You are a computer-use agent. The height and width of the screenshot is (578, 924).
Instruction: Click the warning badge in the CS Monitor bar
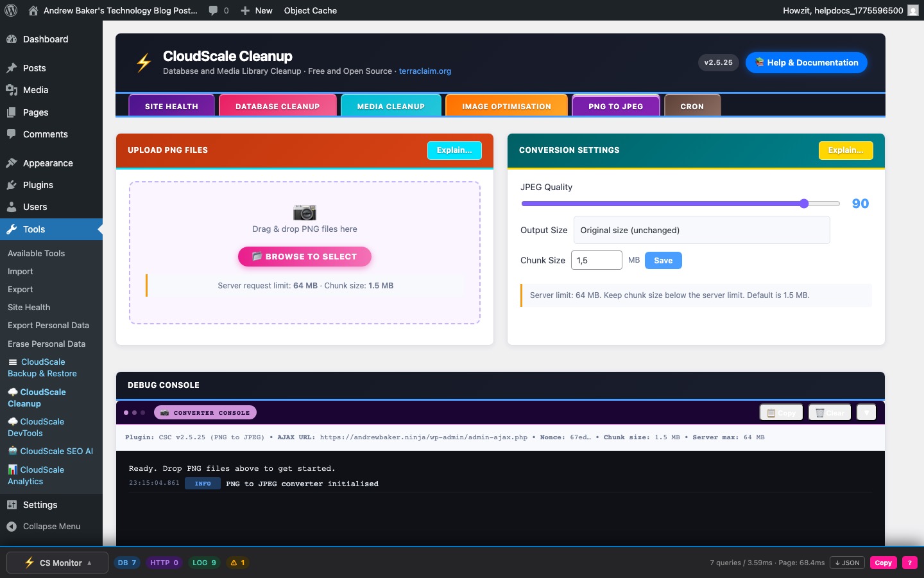[237, 563]
